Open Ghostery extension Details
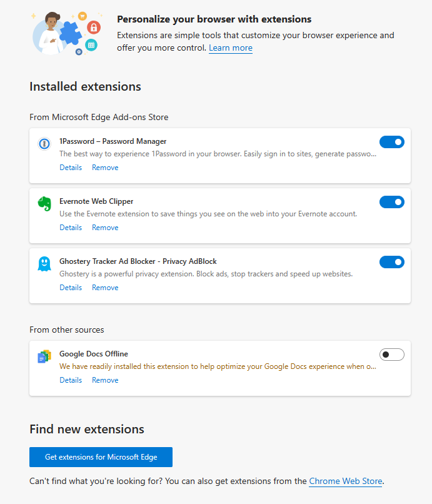432x504 pixels. point(70,287)
